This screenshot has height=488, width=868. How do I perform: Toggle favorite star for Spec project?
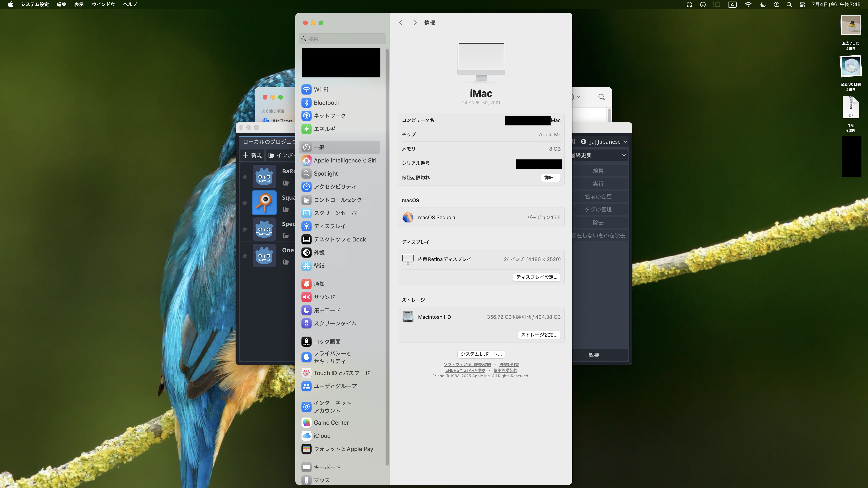coord(245,229)
